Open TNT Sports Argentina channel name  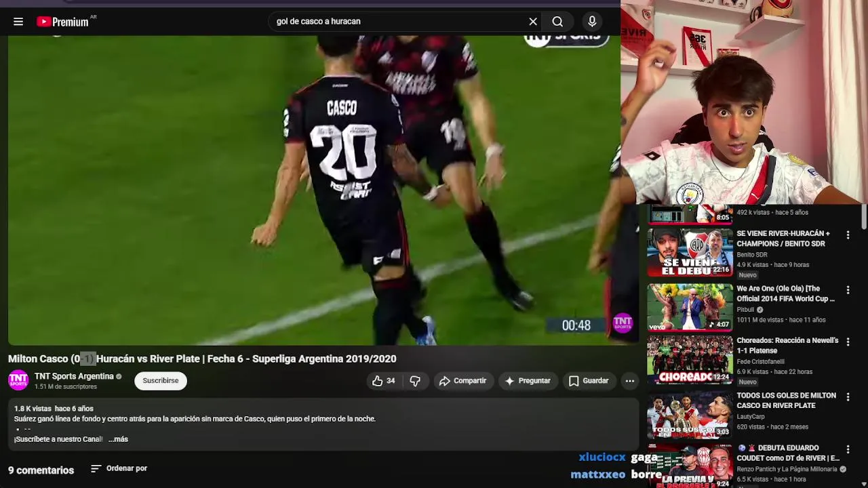click(x=74, y=376)
